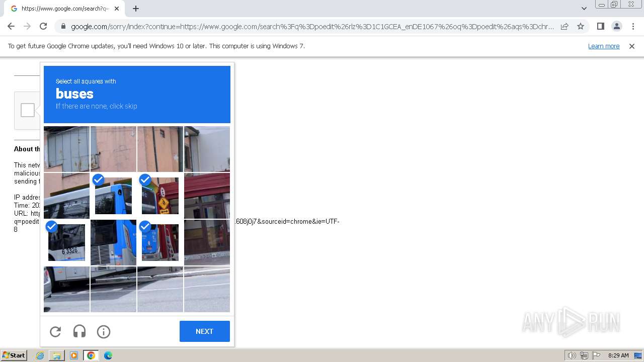Screen dimensions: 644x362
Task: Select the bottom-left tile with bus wheel
Action: [x=66, y=289]
